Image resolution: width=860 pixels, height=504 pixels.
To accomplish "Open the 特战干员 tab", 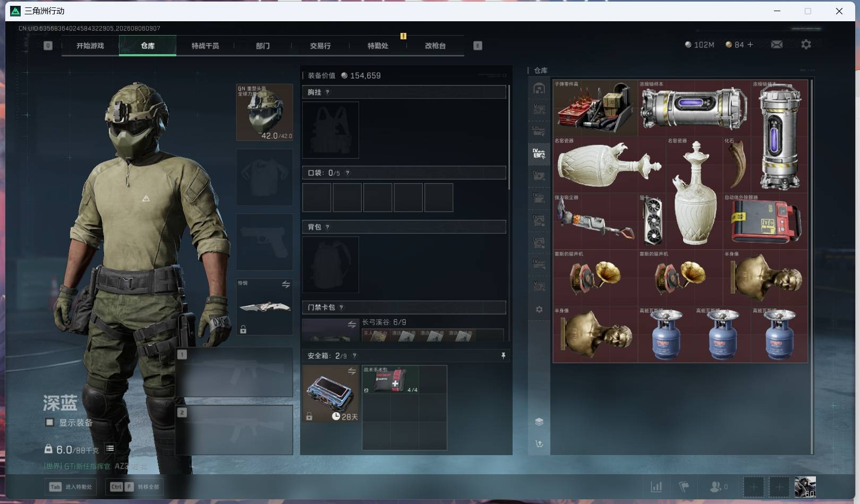I will click(x=205, y=46).
